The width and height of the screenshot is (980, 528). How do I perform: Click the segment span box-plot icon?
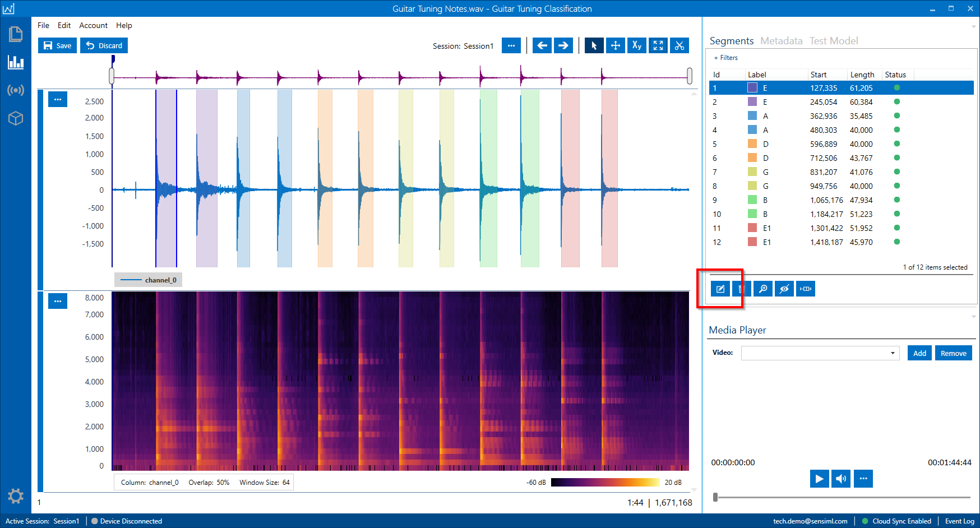pos(805,289)
